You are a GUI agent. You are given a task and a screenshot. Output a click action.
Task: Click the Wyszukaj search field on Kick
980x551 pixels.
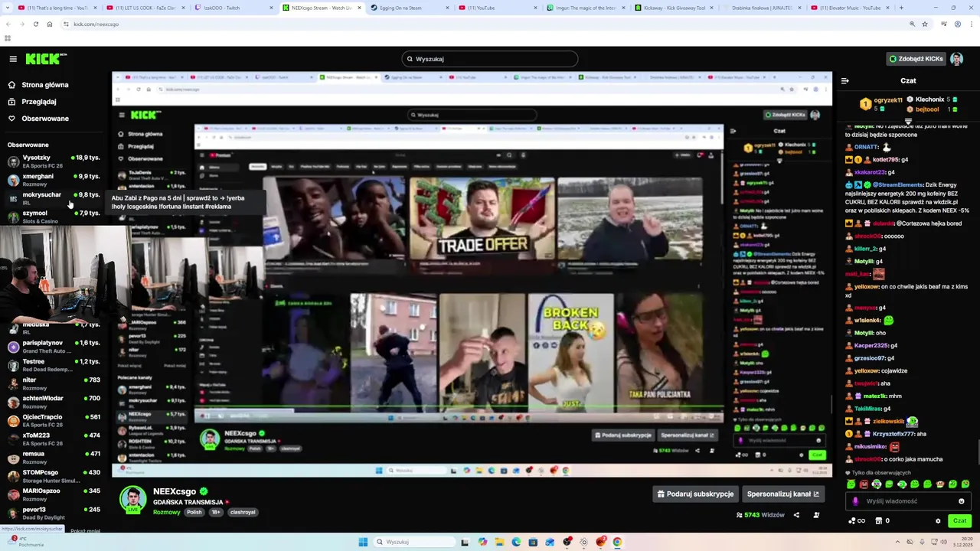[x=490, y=59]
